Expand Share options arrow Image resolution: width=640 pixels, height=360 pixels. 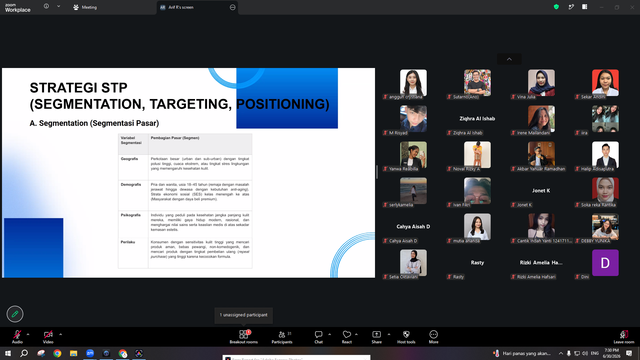click(389, 334)
